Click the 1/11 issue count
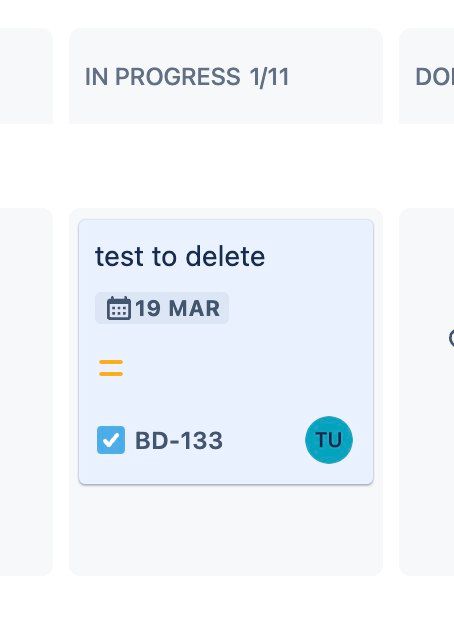 (x=269, y=77)
